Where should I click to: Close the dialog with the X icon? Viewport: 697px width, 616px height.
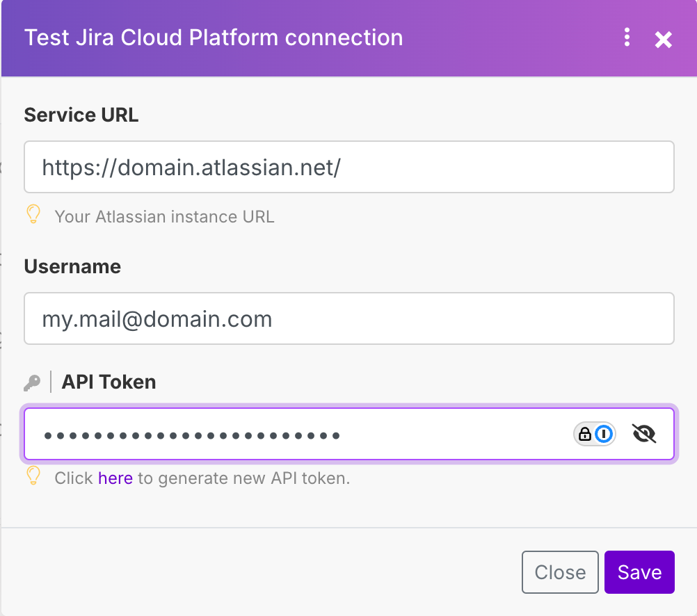pyautogui.click(x=664, y=40)
